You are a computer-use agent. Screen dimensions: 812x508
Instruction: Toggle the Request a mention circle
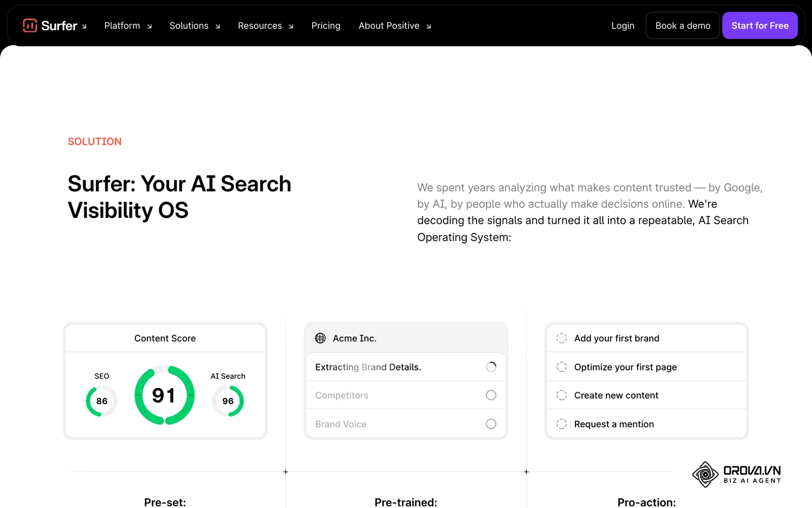point(561,424)
